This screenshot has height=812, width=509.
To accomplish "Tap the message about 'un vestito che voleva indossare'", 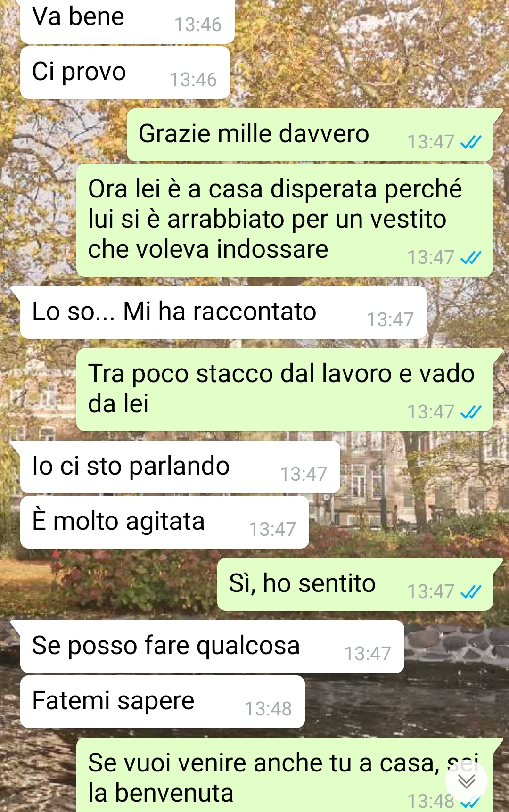I will pos(285,220).
